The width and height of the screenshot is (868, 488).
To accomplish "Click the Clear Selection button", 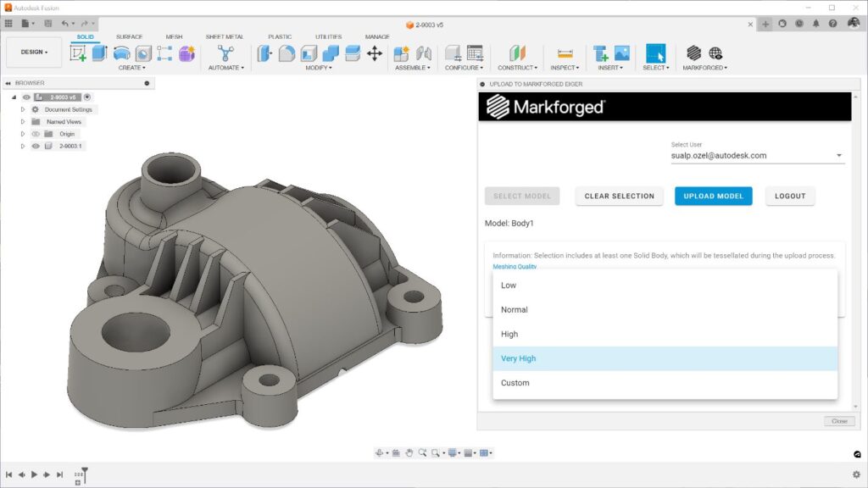I will [619, 196].
